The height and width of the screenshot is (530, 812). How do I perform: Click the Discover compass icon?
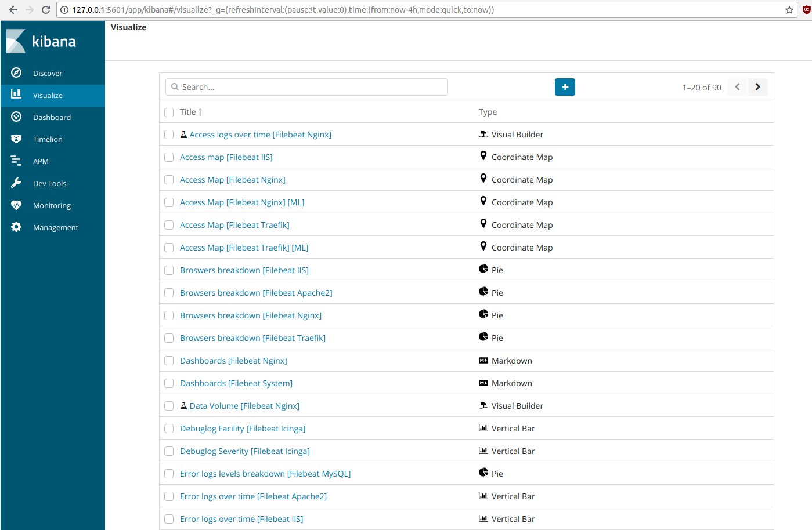click(16, 72)
